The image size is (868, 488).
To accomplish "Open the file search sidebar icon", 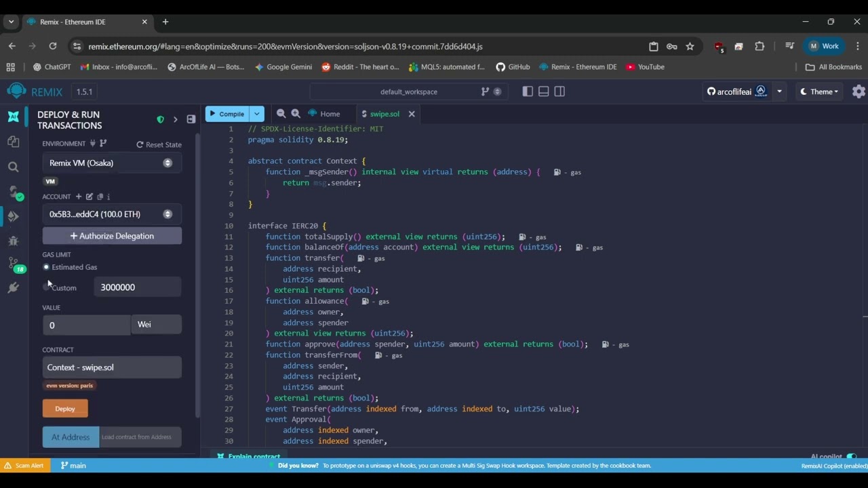I will click(13, 167).
